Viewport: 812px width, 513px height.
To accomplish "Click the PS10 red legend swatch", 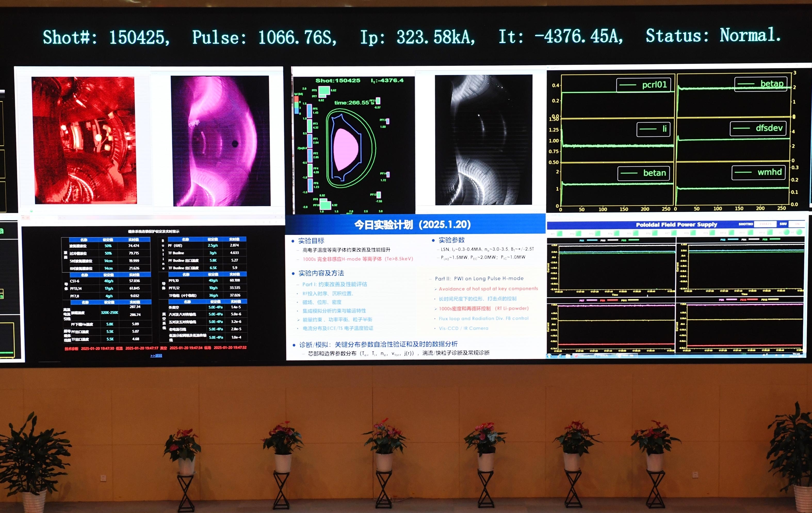I will tap(753, 300).
